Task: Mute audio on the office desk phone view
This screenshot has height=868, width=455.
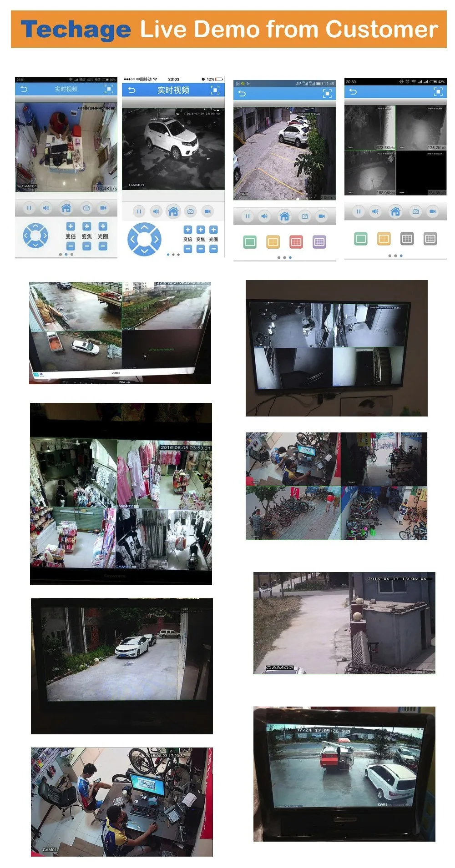Action: [x=46, y=208]
